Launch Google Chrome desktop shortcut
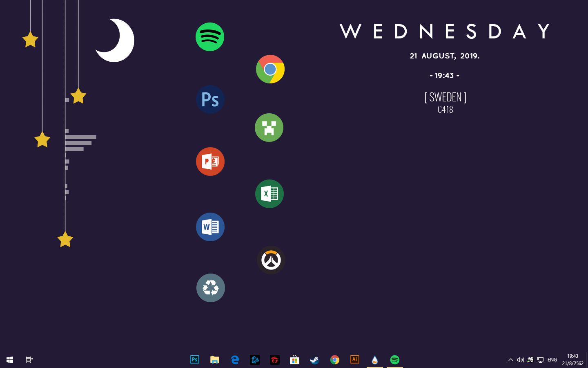Screen dimensions: 588x368 (x=270, y=69)
